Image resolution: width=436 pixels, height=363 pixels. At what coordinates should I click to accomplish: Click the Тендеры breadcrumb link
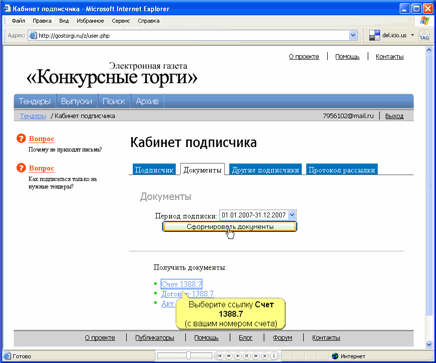tap(33, 116)
